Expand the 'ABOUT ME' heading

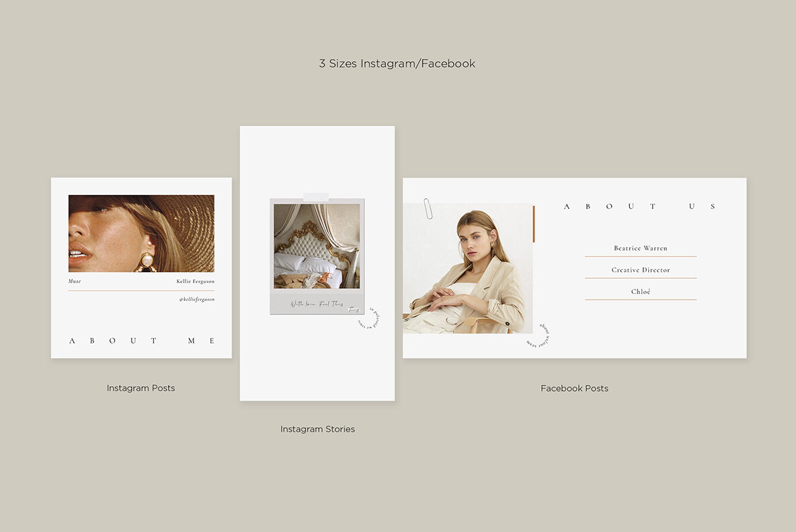[x=141, y=341]
